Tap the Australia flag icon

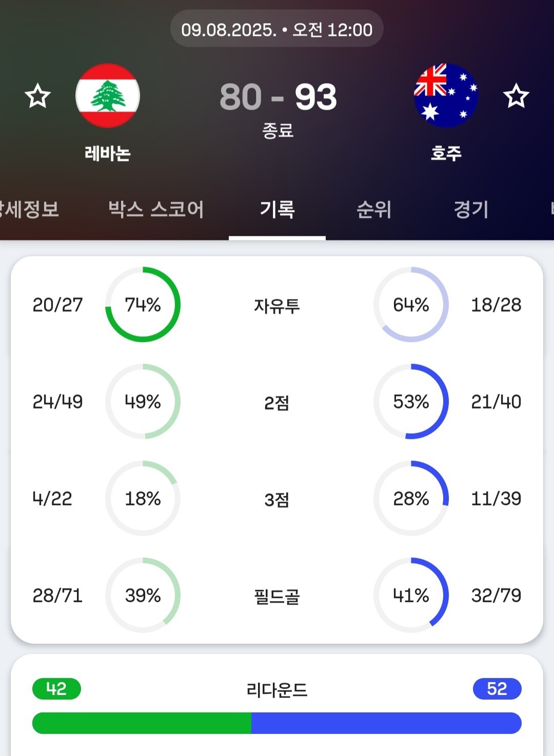[446, 96]
